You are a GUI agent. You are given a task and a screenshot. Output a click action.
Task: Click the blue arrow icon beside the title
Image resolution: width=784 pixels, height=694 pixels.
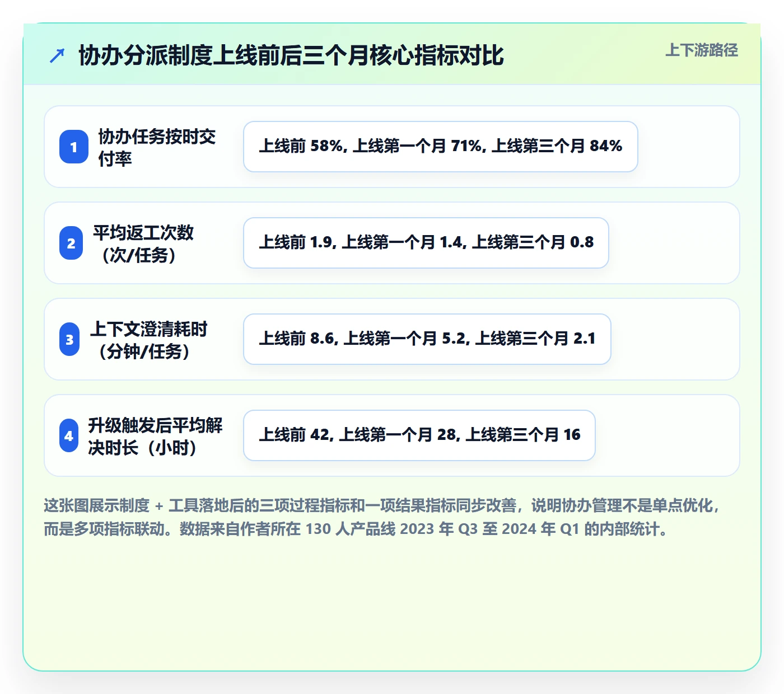(57, 55)
